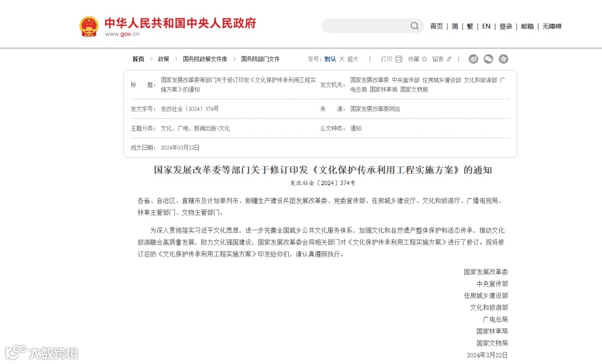The height and width of the screenshot is (364, 602).
Task: Click signature 住房城乡建设部
Action: [x=486, y=295]
